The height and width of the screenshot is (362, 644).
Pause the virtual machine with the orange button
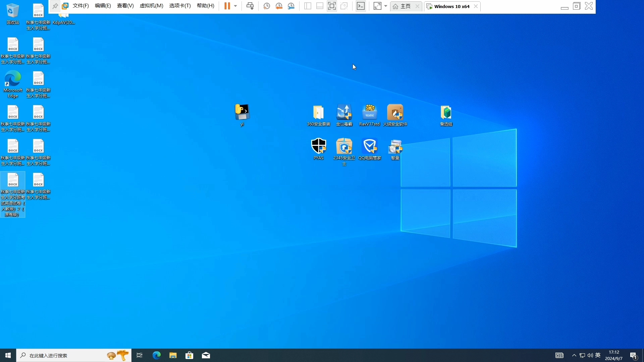click(227, 6)
